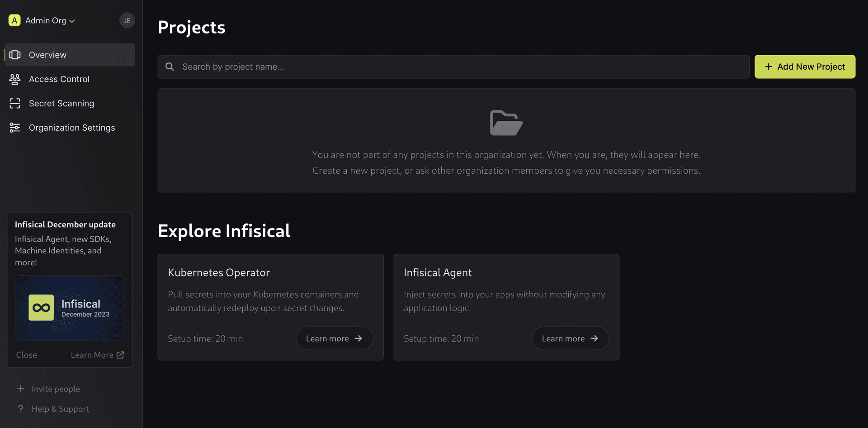Click the search magnifier icon
The height and width of the screenshot is (428, 868).
coord(170,67)
